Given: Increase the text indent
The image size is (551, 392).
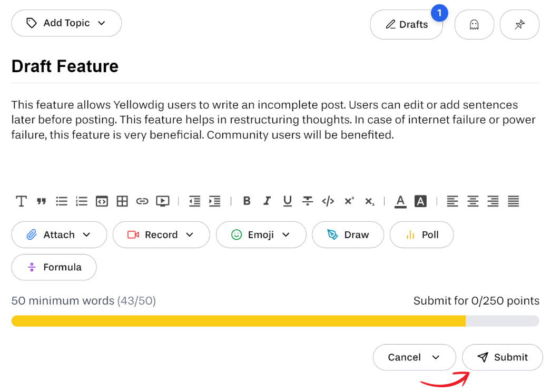Looking at the screenshot, I should point(215,201).
